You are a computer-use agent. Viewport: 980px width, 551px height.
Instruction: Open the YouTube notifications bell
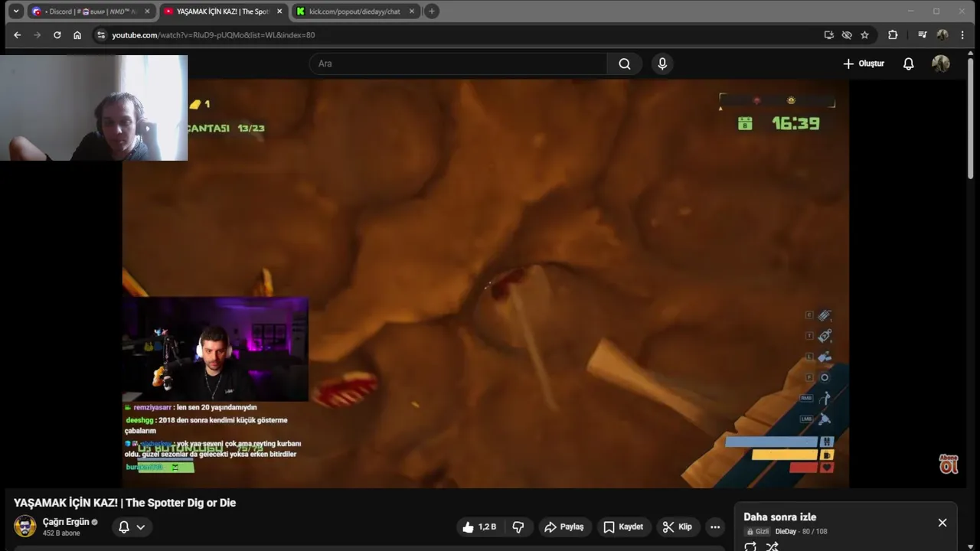click(908, 64)
